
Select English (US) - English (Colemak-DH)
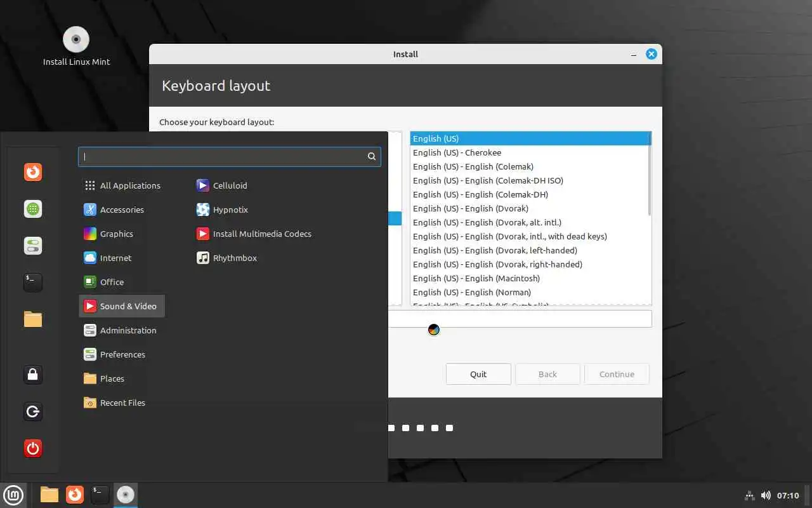pos(530,194)
